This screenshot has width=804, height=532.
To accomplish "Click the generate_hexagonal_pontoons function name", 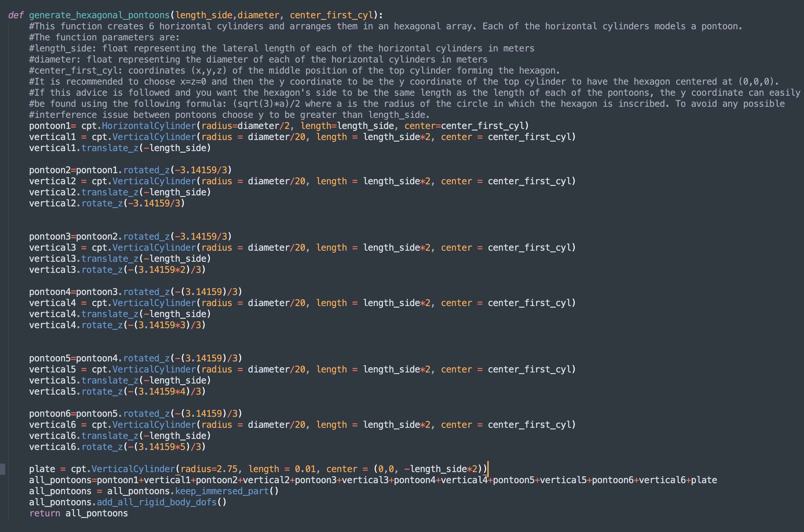I will 99,15.
